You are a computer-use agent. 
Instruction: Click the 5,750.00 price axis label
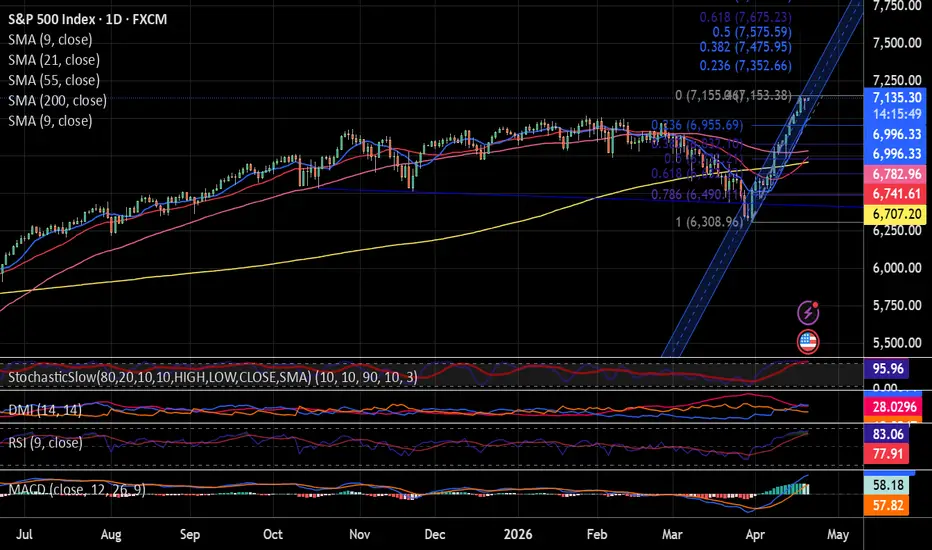pyautogui.click(x=897, y=306)
